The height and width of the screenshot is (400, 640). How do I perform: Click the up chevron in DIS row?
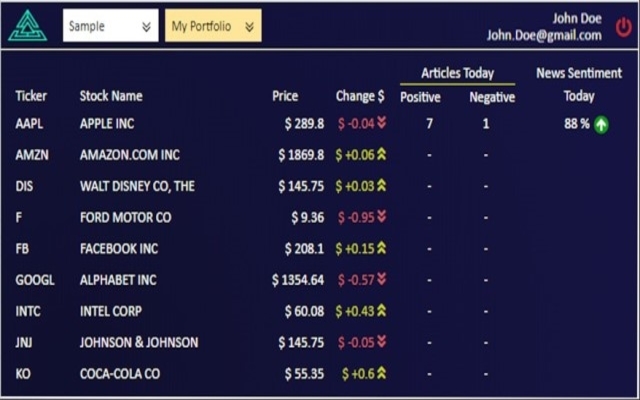pyautogui.click(x=382, y=185)
